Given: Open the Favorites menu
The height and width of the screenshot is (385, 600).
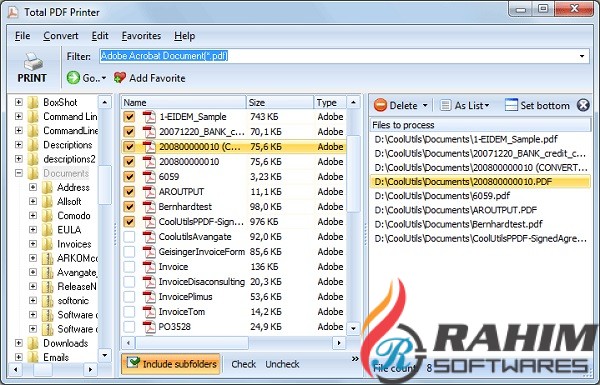Looking at the screenshot, I should (x=141, y=36).
